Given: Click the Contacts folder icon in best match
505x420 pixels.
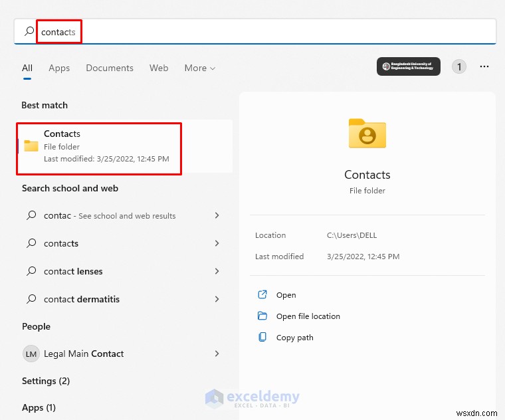Looking at the screenshot, I should coord(31,146).
